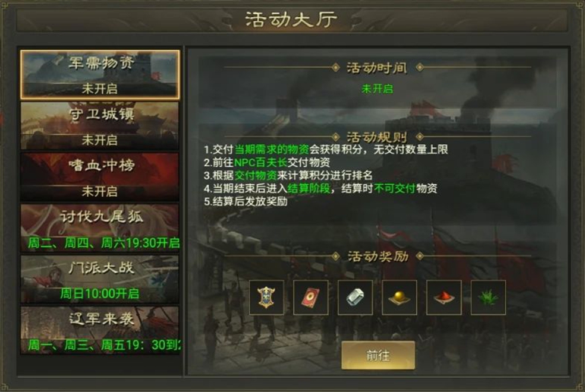Screen dimensions: 585x392
Task: Click the 结算阶段 green text
Action: click(x=309, y=188)
